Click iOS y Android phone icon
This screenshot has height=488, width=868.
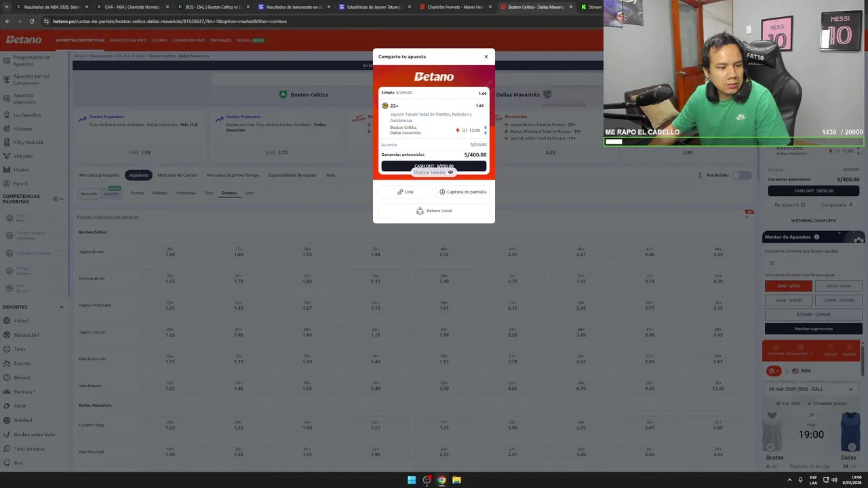(x=7, y=142)
